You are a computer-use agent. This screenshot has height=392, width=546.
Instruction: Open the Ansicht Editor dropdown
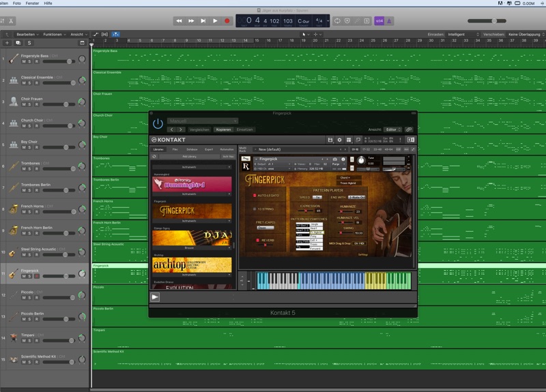pyautogui.click(x=392, y=130)
